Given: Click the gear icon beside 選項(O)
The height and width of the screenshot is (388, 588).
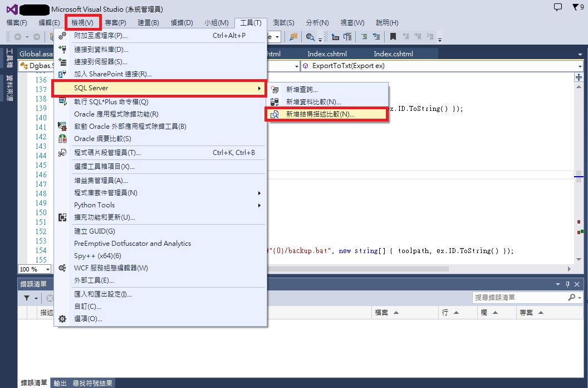Looking at the screenshot, I should pyautogui.click(x=63, y=318).
